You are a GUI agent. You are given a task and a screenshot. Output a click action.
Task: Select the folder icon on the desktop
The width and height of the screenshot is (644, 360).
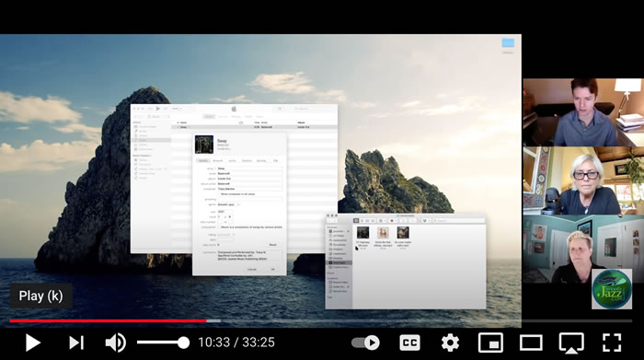point(508,43)
